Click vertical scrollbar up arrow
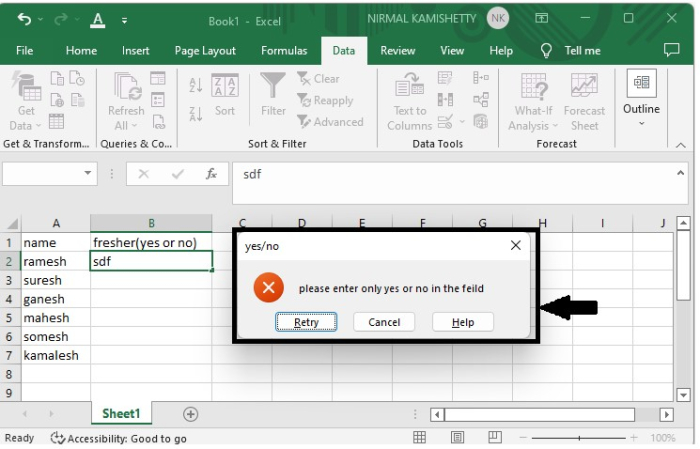This screenshot has width=700, height=449. click(684, 223)
